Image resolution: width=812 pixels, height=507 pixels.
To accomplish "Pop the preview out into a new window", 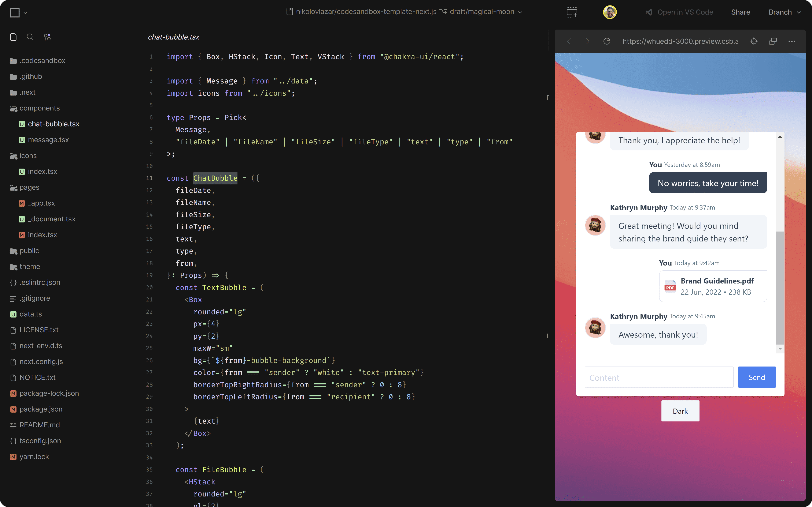I will [x=773, y=41].
